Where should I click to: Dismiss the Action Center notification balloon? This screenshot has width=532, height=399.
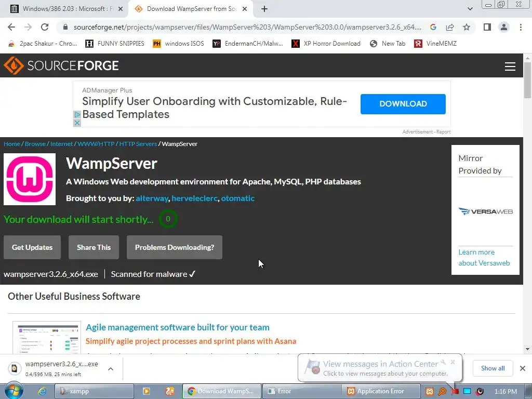(x=453, y=362)
